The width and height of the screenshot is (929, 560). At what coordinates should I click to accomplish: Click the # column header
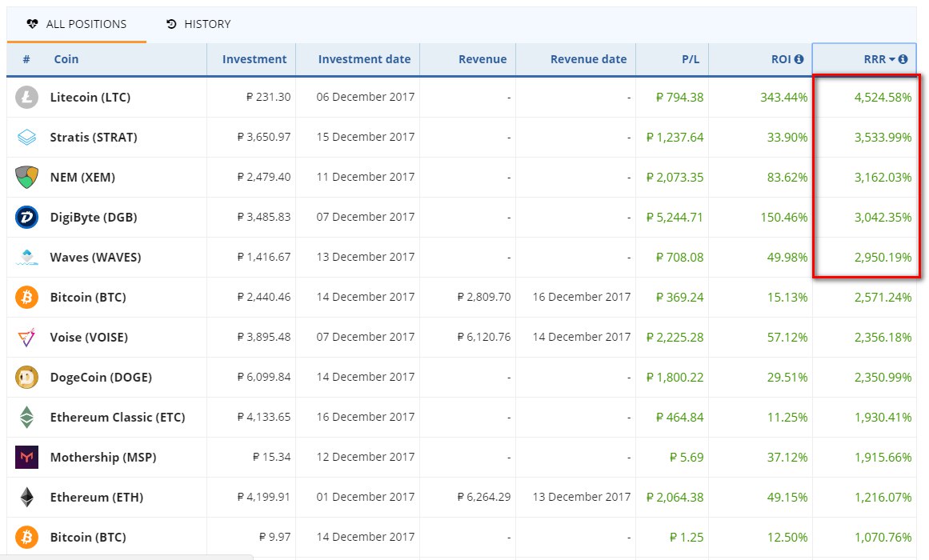[x=26, y=59]
